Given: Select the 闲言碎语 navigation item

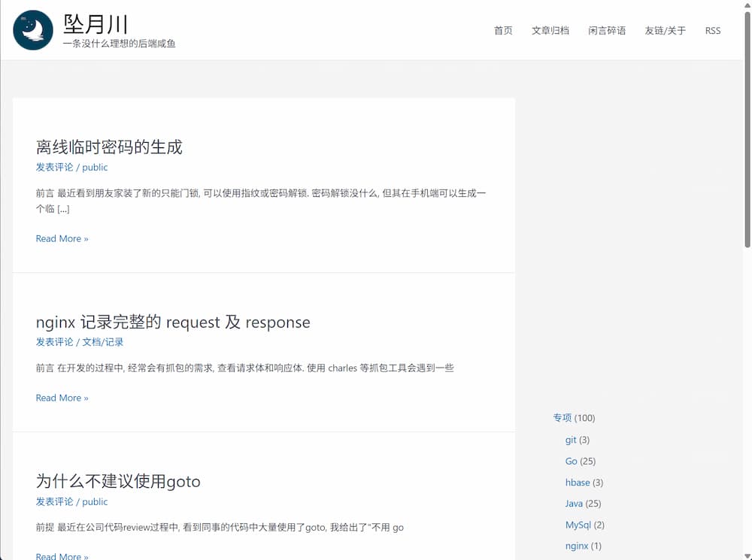Looking at the screenshot, I should click(606, 31).
